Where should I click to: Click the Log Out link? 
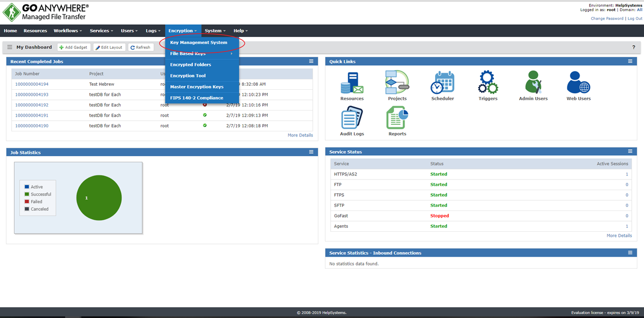[635, 18]
